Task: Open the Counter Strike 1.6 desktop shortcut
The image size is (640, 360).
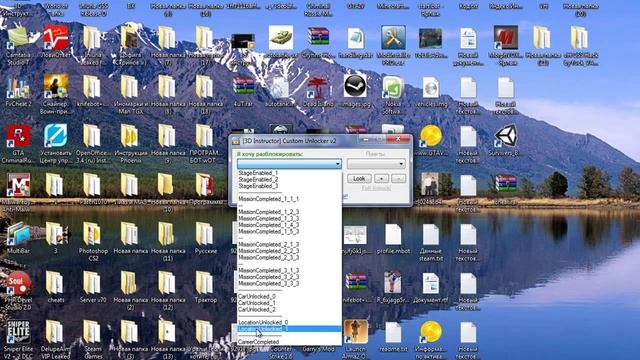Action: 281,353
